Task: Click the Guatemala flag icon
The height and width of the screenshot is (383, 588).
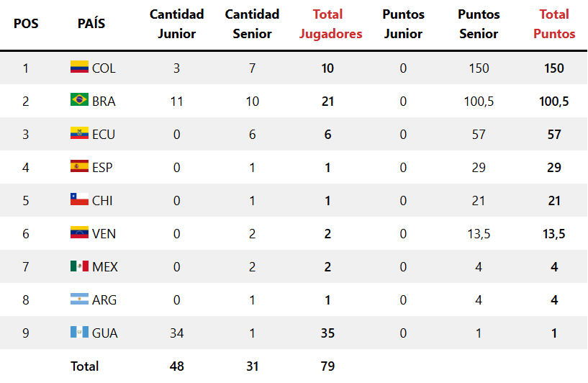Action: tap(79, 332)
